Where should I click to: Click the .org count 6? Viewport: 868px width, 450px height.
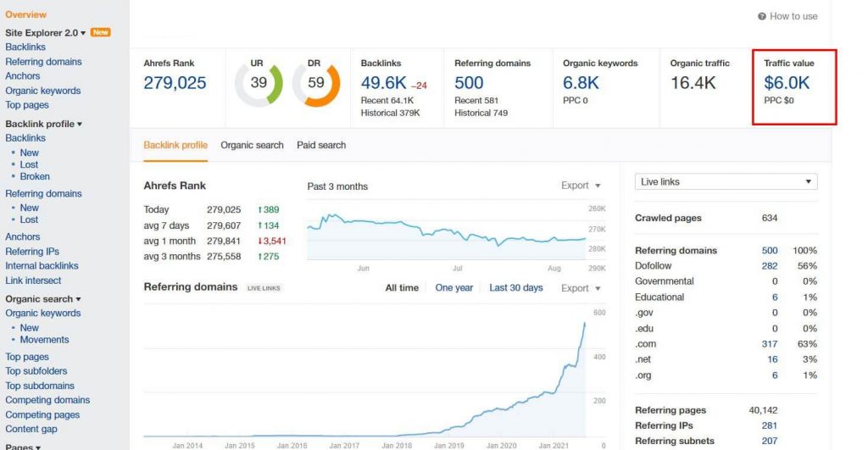(x=775, y=375)
